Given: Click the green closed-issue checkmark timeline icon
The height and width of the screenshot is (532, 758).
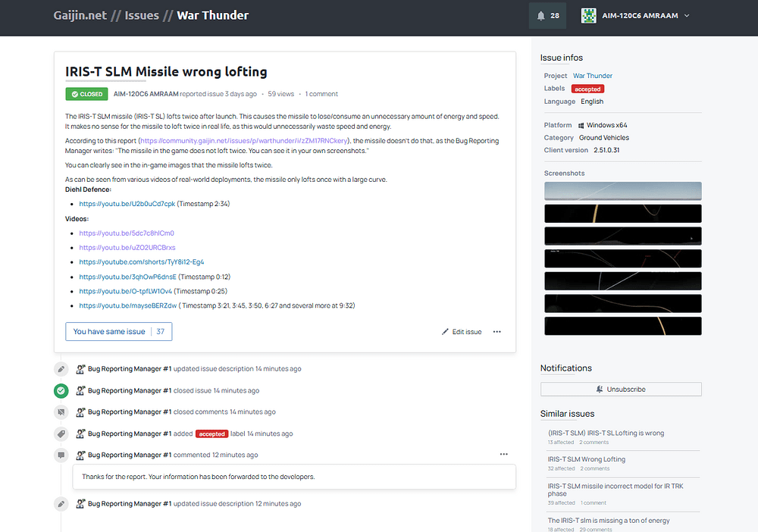Looking at the screenshot, I should [x=61, y=391].
